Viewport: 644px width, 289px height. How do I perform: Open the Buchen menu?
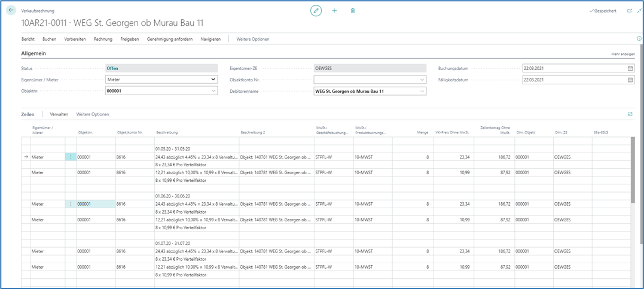pos(49,39)
